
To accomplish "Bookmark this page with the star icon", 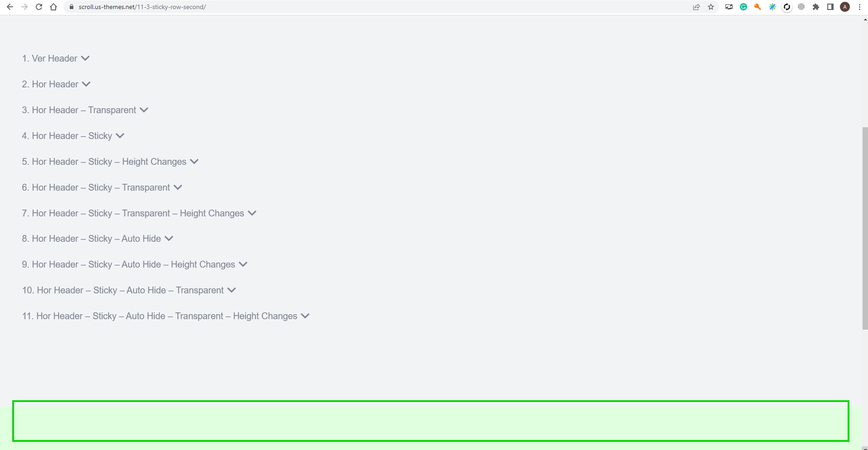I will pyautogui.click(x=711, y=7).
